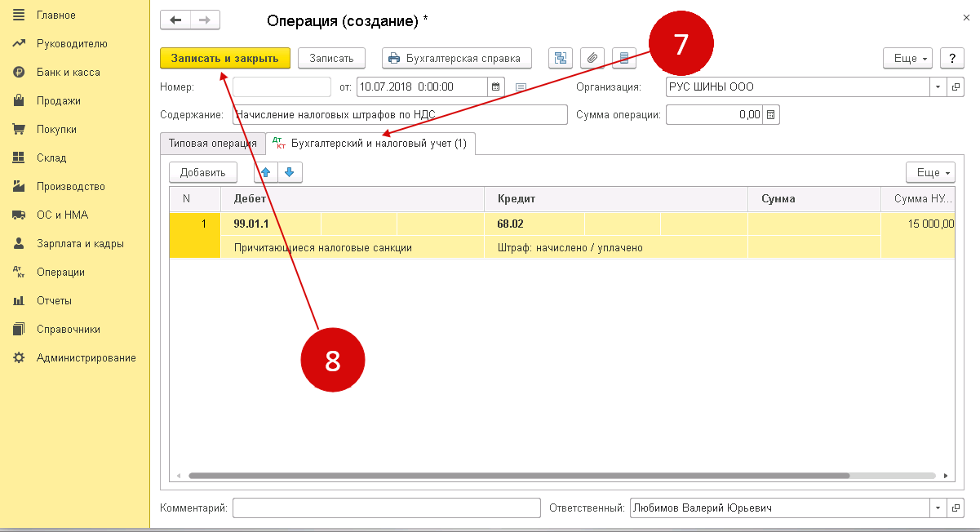Click the back navigation arrow
Image resolution: width=980 pixels, height=532 pixels.
coord(175,20)
